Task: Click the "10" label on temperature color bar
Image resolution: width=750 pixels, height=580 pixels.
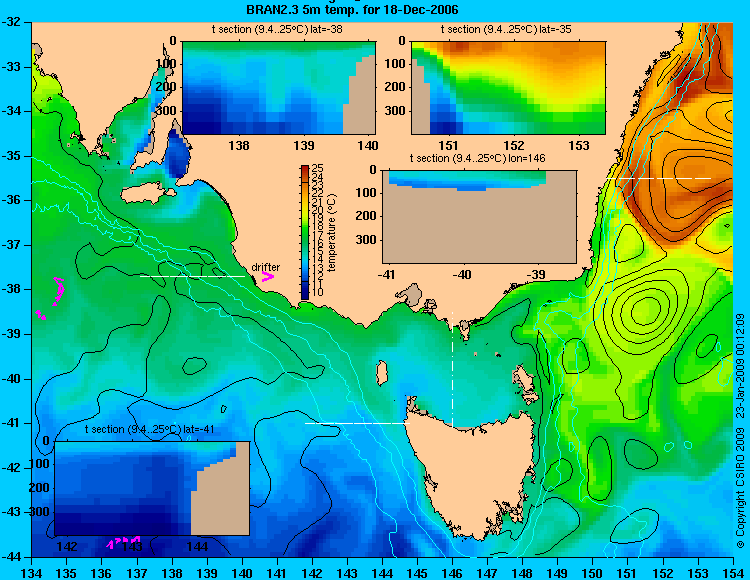Action: click(317, 293)
